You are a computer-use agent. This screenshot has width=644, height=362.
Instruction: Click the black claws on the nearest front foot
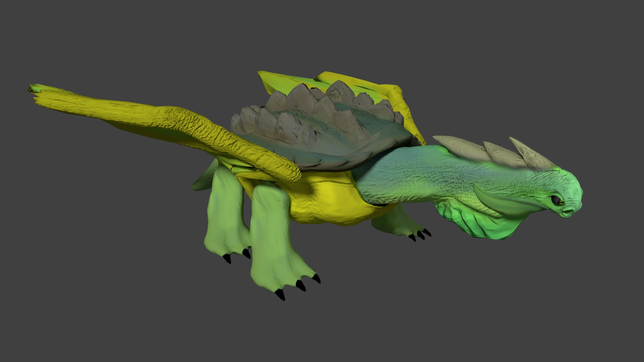[x=298, y=287]
